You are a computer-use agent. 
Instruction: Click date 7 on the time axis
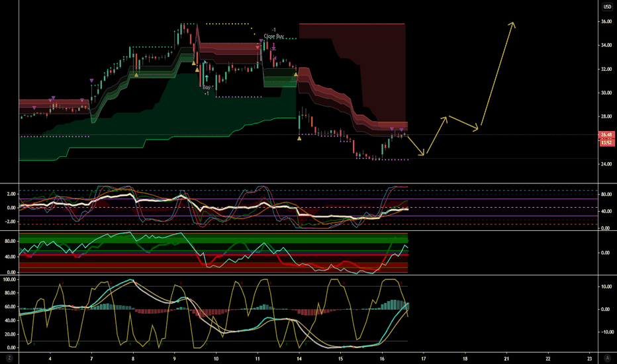91,359
